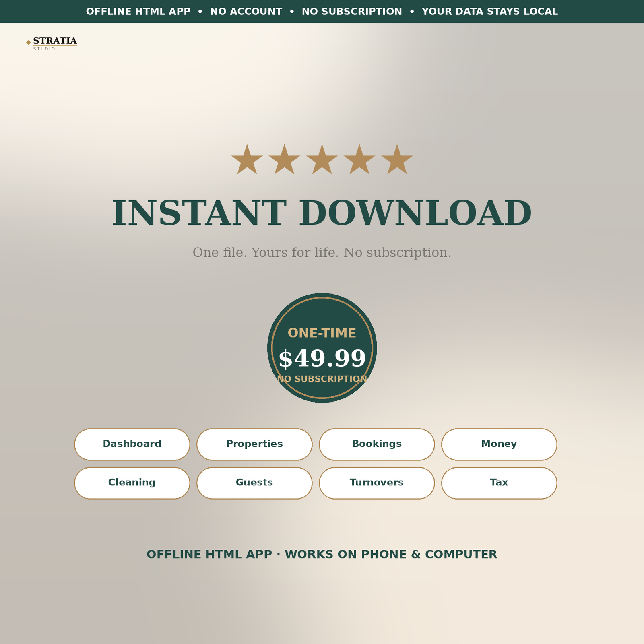This screenshot has height=644, width=644.
Task: Click NO SUBSCRIPTION text inside price badge
Action: (322, 379)
